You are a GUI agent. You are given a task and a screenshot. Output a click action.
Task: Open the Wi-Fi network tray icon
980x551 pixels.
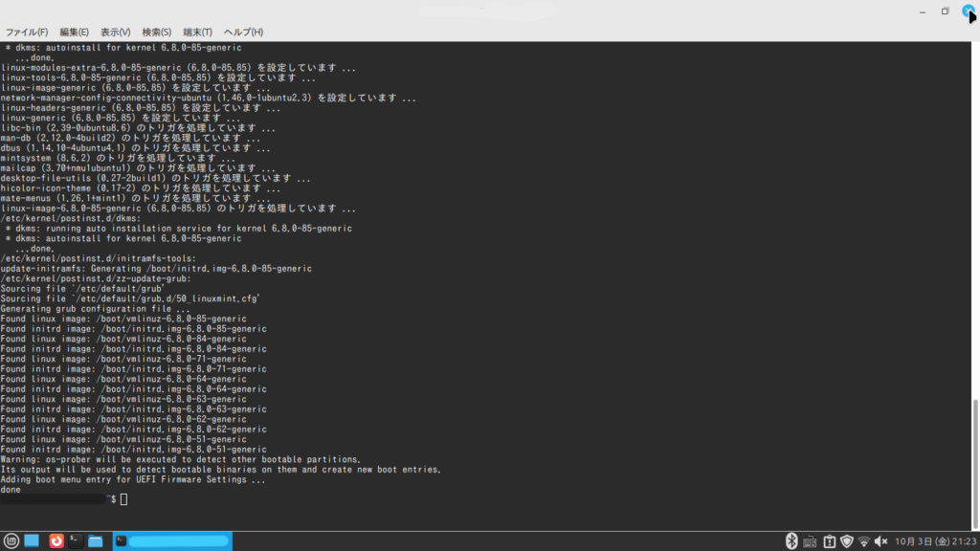click(864, 541)
